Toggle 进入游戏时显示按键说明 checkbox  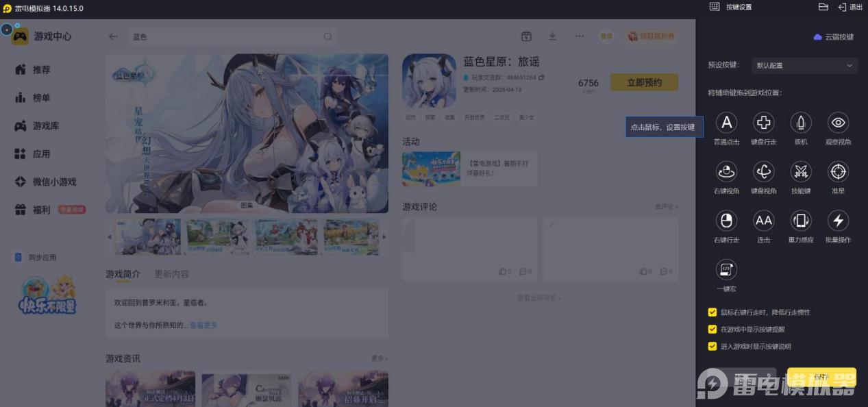point(712,346)
